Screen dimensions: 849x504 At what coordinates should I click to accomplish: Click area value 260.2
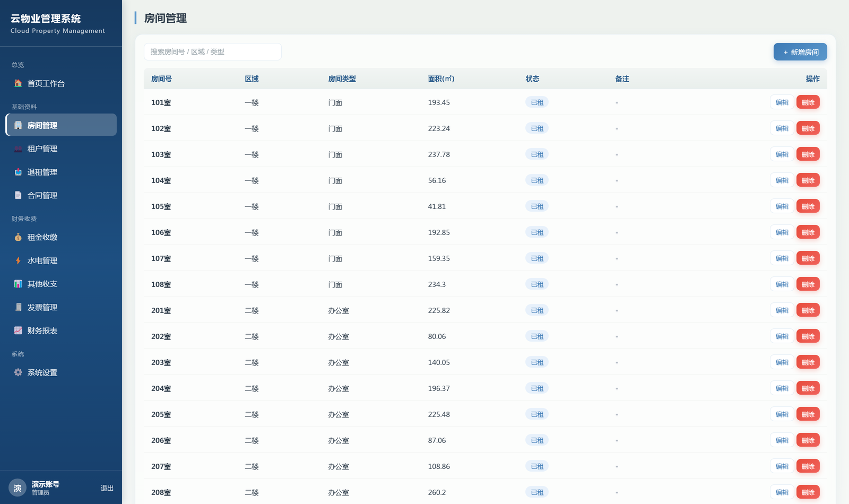pos(437,492)
